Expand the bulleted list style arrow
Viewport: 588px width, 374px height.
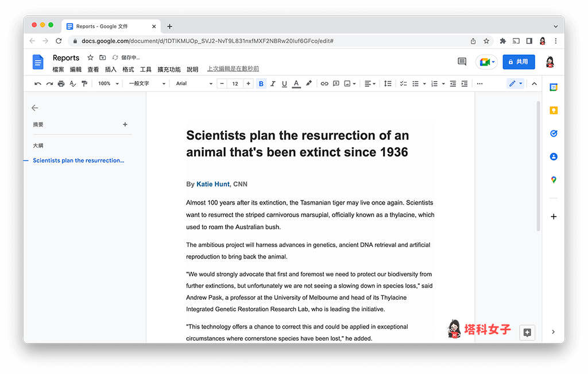tap(424, 84)
